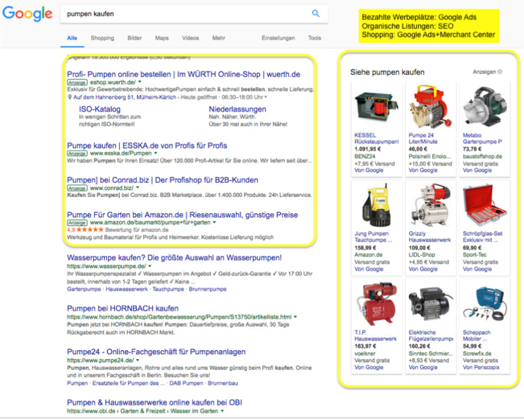The height and width of the screenshot is (420, 524).
Task: Click the Brunnenpumpe sitelink under wasserpumpe.de
Action: click(x=207, y=289)
